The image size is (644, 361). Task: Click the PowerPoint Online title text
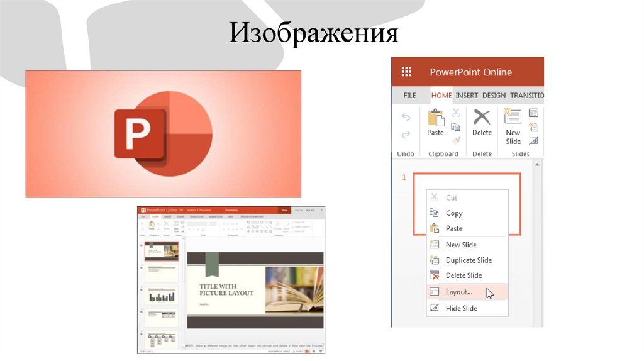(470, 72)
